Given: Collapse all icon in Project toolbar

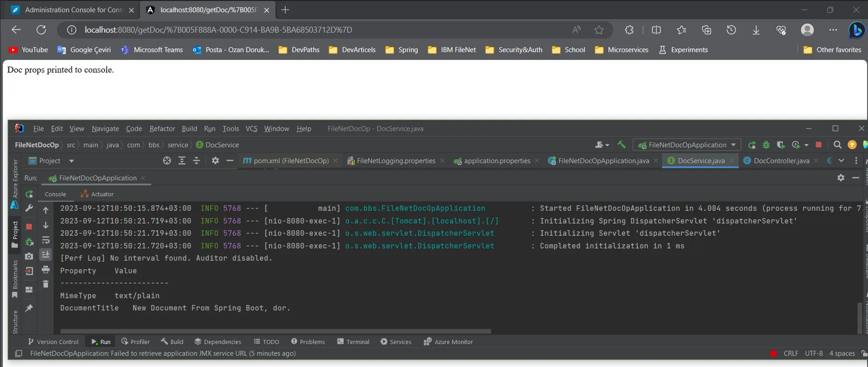Looking at the screenshot, I should pyautogui.click(x=196, y=161).
